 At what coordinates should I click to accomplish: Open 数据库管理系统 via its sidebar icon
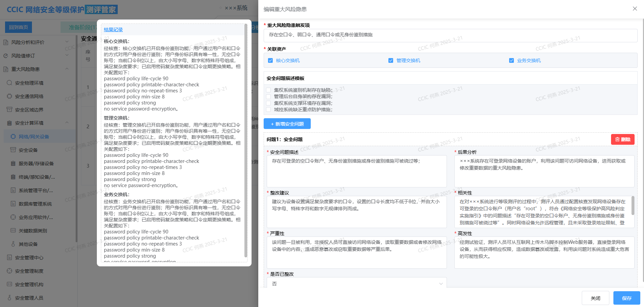13,204
